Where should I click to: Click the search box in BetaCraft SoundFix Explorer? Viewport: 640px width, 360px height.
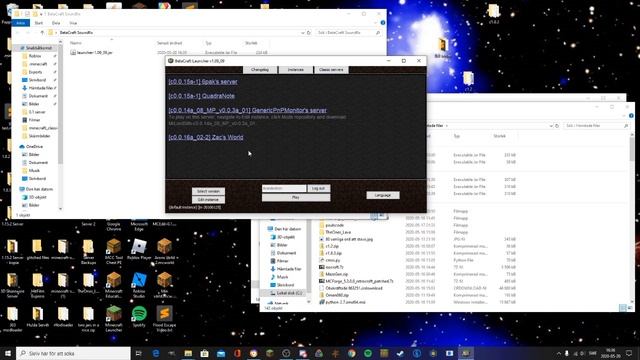click(x=348, y=32)
